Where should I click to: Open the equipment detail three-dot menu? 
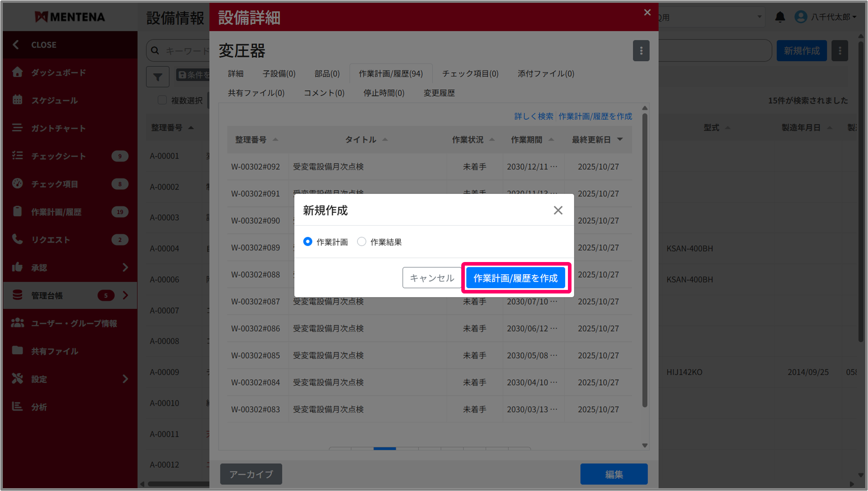pyautogui.click(x=641, y=51)
